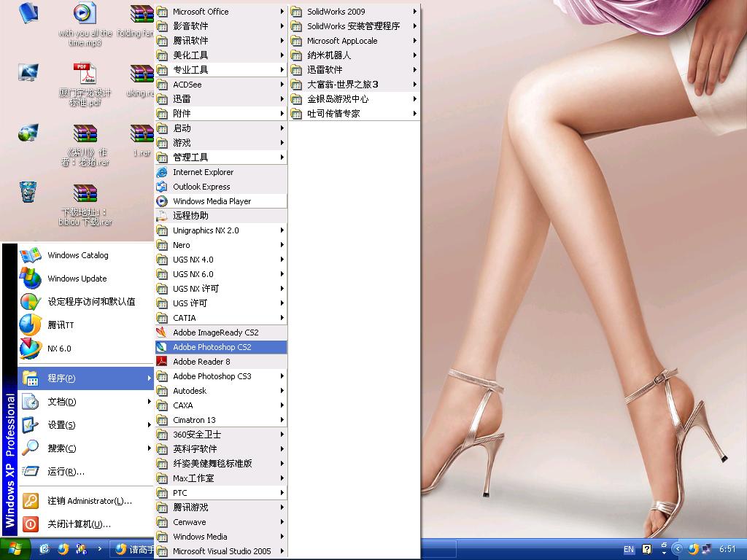
Task: Open the UGS NX 4.0 group
Action: point(221,260)
